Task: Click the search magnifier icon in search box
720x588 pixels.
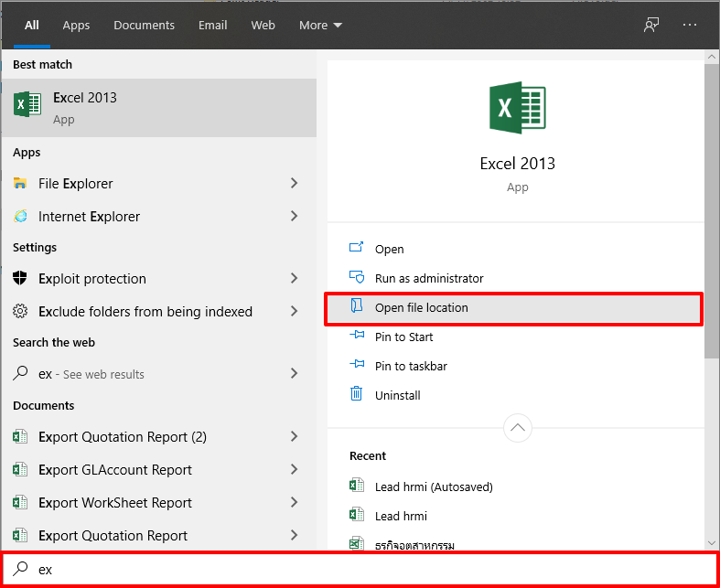Action: 20,568
